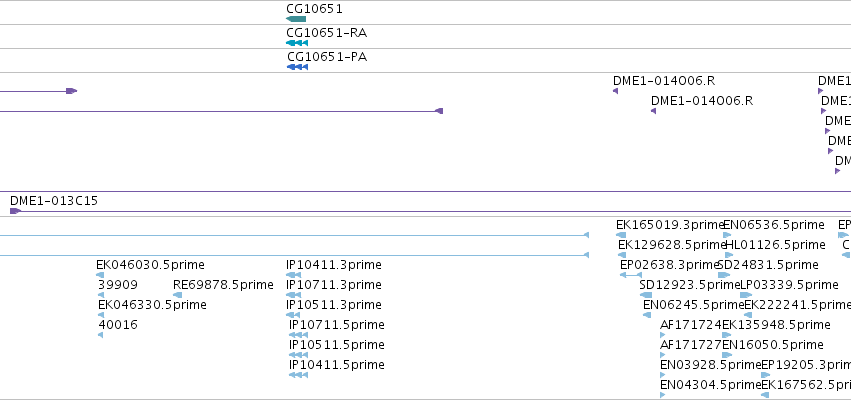Select the SD12923.5prime EST arrow
The height and width of the screenshot is (400, 851).
pyautogui.click(x=646, y=295)
